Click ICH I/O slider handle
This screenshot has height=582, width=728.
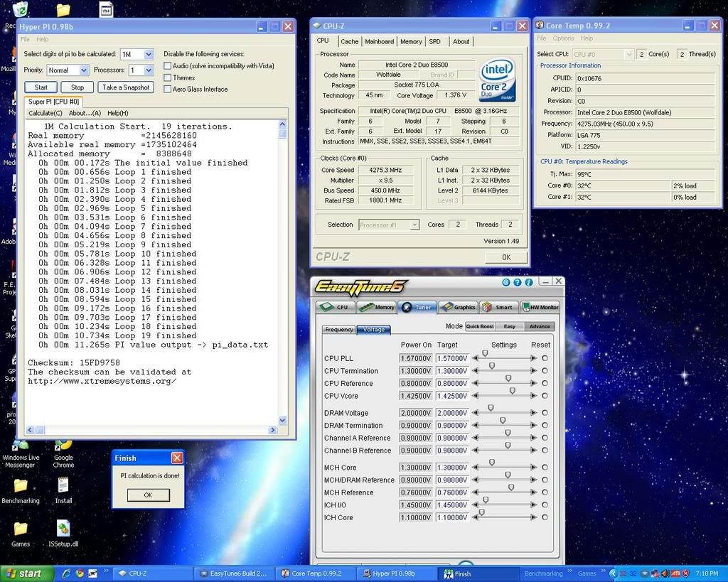[x=486, y=500]
